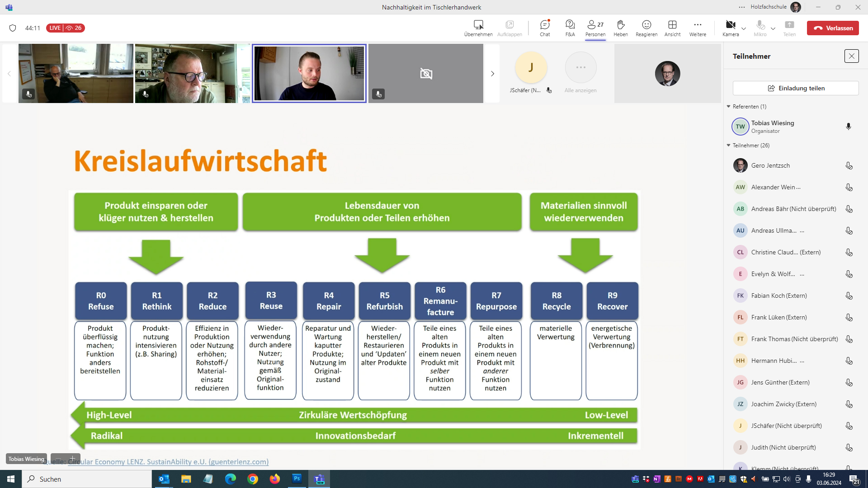The height and width of the screenshot is (488, 868).
Task: Open the Chat panel icon
Action: [x=545, y=25]
